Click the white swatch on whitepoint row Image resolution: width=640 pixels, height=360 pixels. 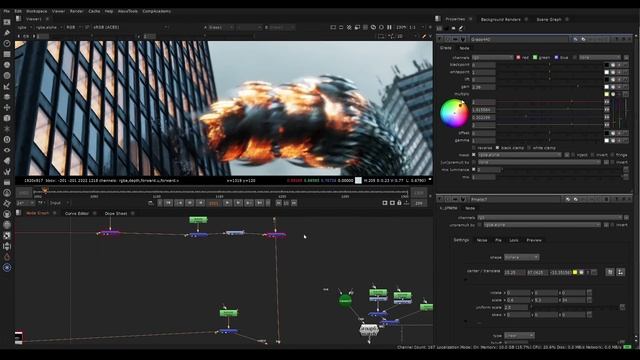point(607,72)
